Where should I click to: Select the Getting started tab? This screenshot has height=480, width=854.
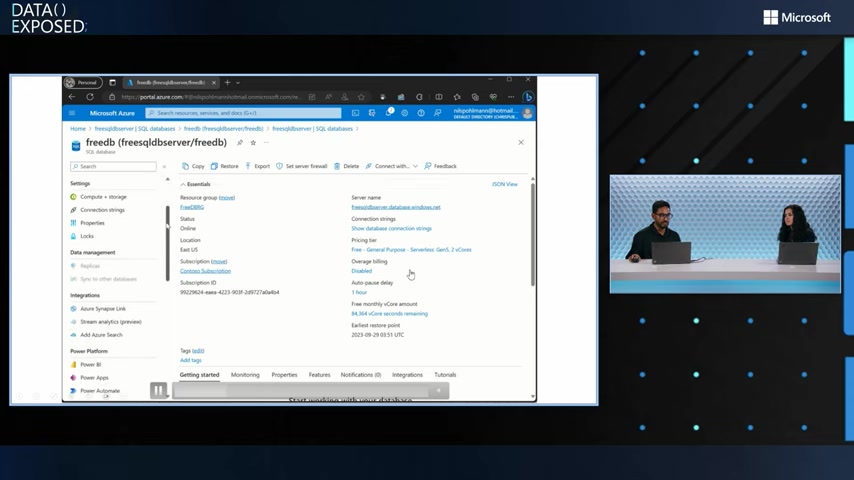click(199, 375)
